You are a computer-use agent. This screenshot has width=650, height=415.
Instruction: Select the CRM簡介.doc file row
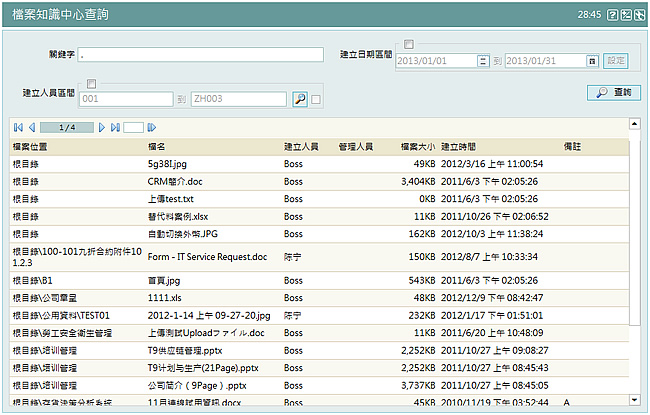[x=175, y=181]
